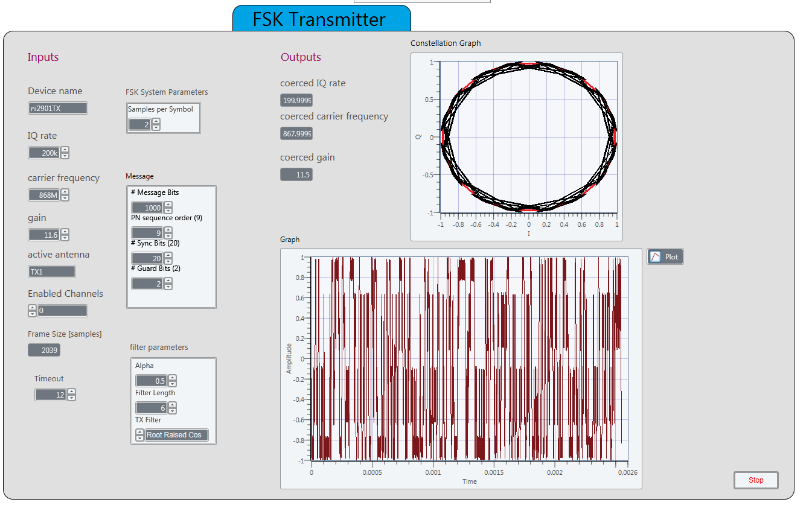Click the Time axis label
Viewport: 812px width, 505px height.
click(470, 481)
